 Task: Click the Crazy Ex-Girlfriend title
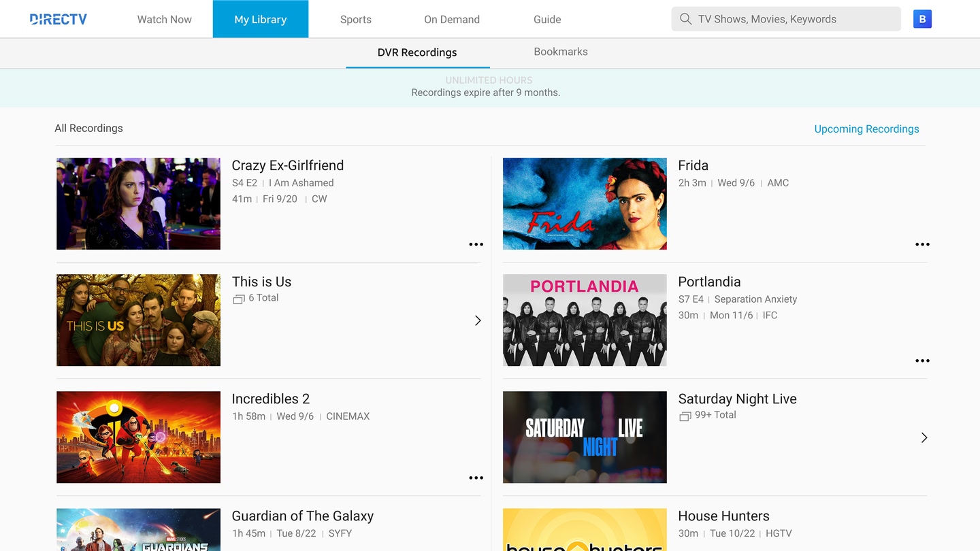[288, 165]
